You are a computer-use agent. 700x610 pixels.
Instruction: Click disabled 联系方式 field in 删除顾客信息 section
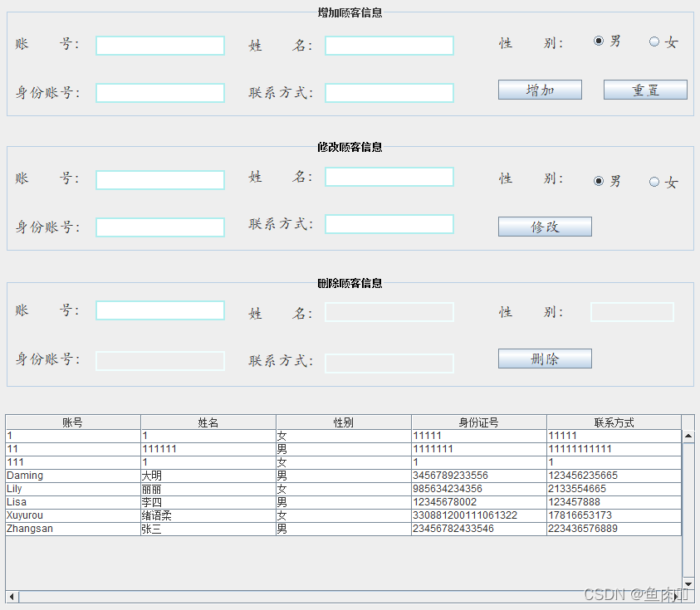(389, 364)
